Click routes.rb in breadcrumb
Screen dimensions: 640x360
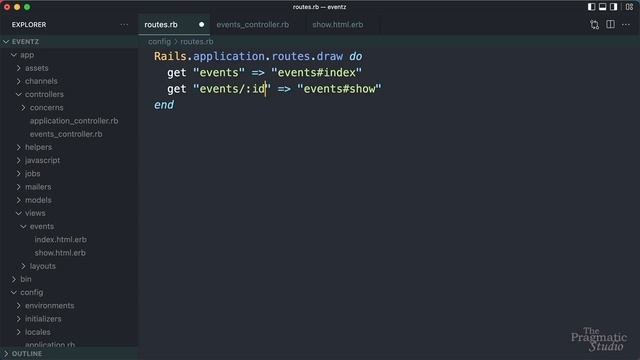point(197,42)
